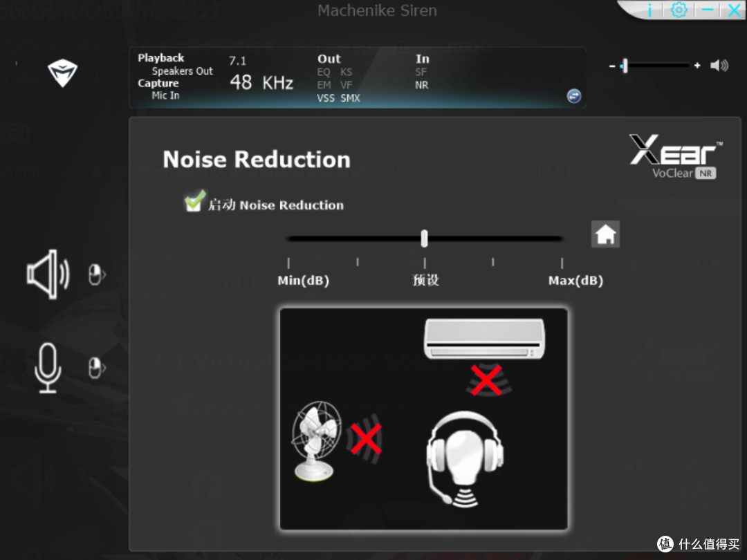
Task: Click the master volume slider handle
Action: (625, 66)
